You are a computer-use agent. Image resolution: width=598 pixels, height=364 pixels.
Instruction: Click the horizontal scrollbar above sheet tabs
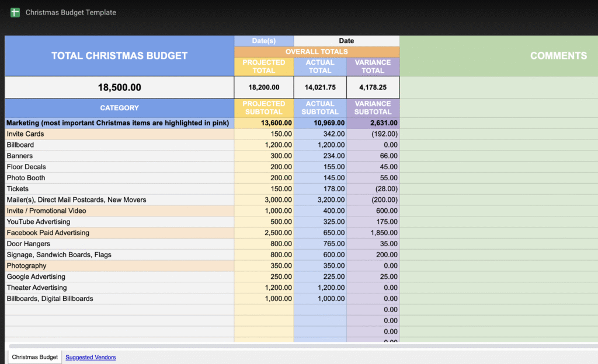(x=292, y=346)
